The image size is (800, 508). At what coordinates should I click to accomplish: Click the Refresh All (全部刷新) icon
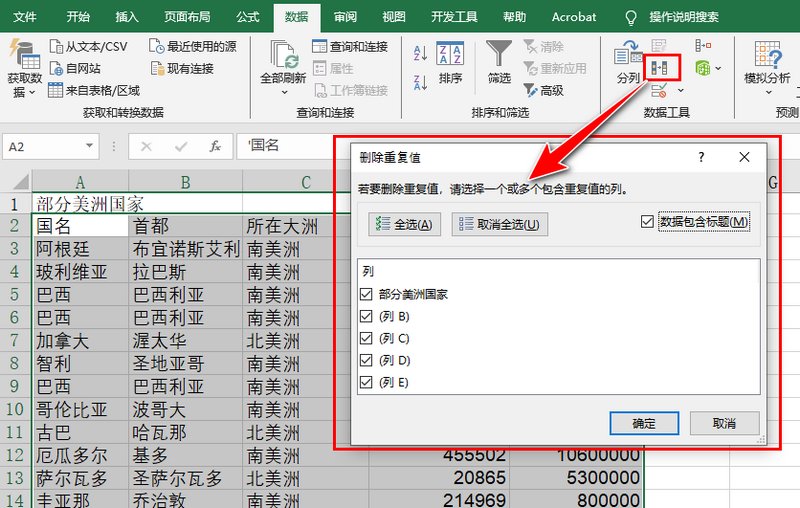pyautogui.click(x=283, y=54)
